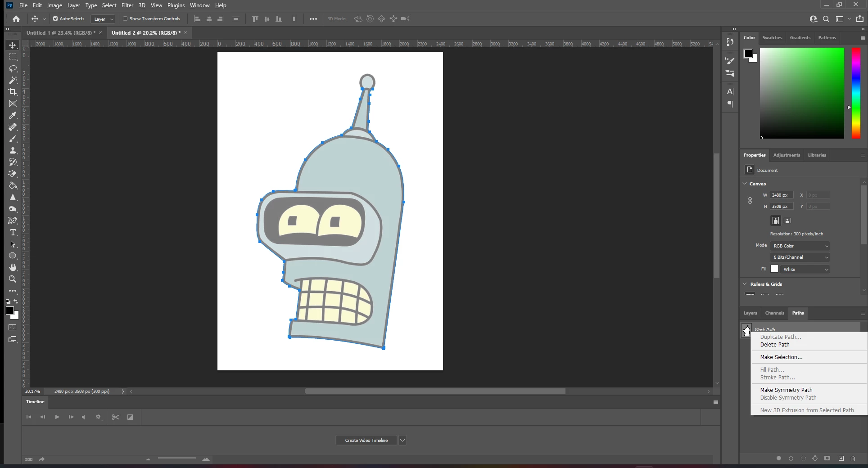Choose Delete Path from context menu

pyautogui.click(x=775, y=345)
